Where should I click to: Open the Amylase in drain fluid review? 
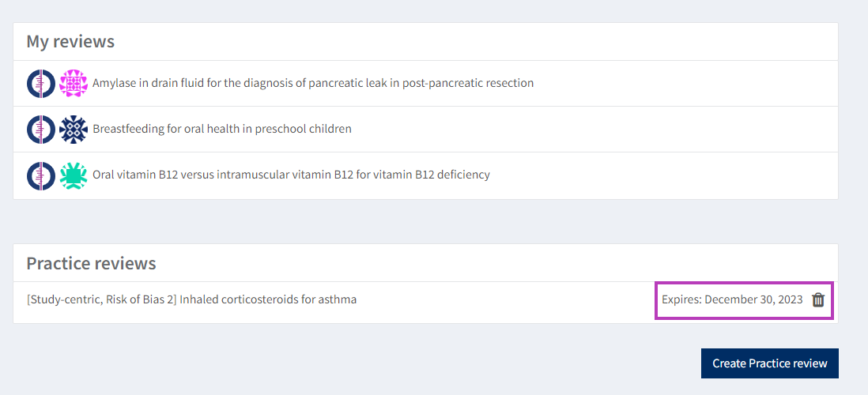(313, 83)
